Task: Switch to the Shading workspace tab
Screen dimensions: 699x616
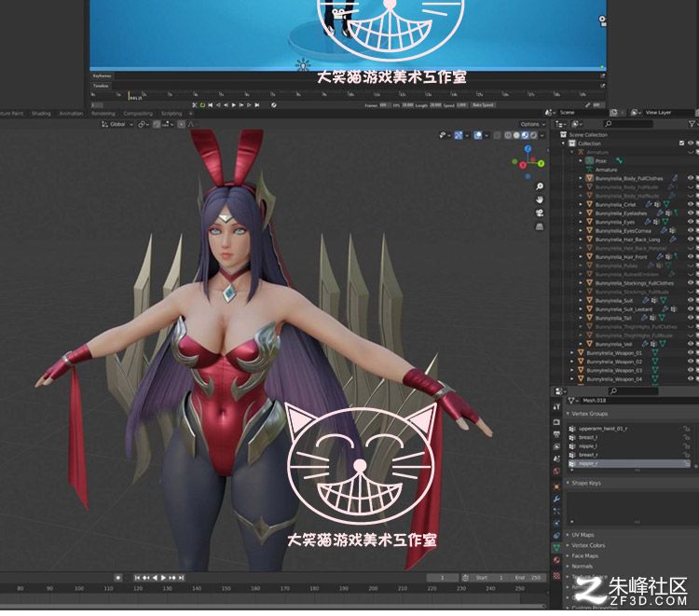Action: (41, 114)
